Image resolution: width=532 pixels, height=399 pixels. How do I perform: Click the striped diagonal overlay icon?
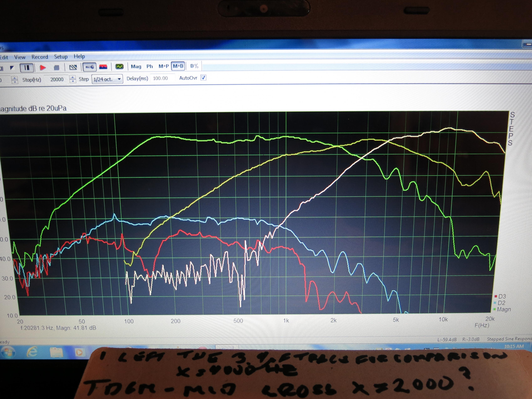(x=73, y=67)
